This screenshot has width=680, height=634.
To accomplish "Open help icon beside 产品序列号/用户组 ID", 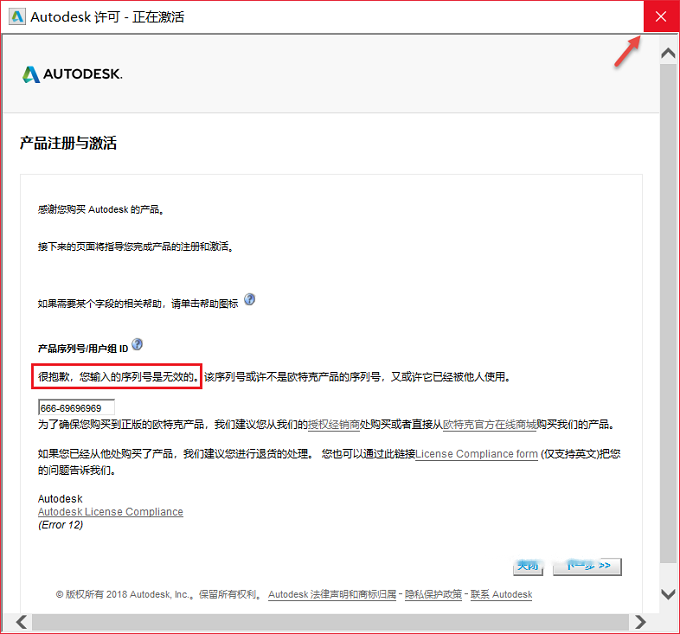I will click(137, 344).
